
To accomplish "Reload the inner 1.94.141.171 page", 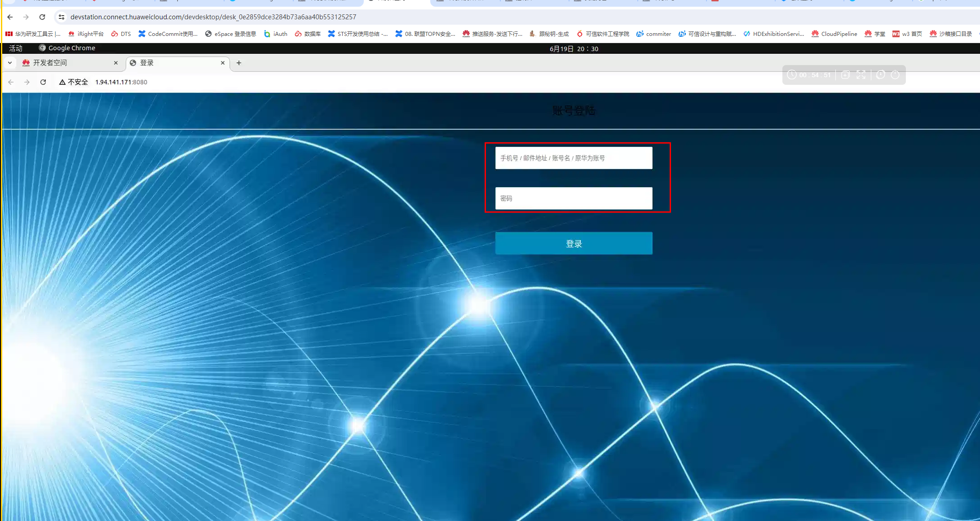I will click(43, 82).
